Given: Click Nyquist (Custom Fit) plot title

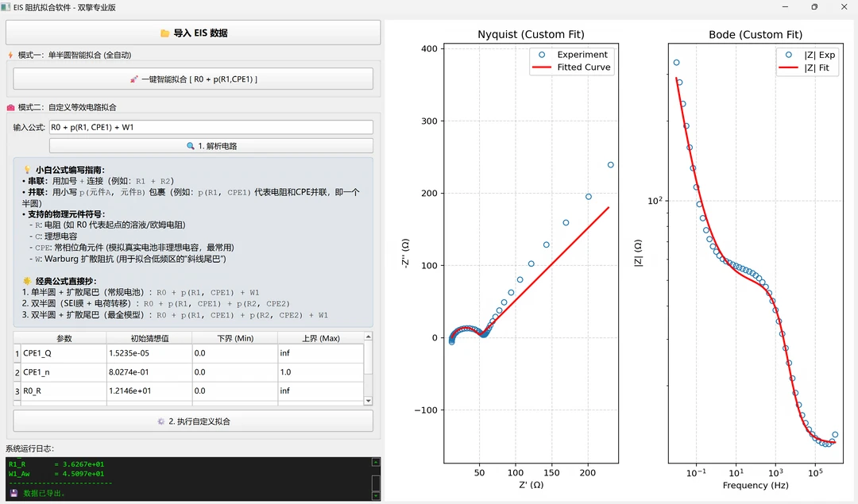Looking at the screenshot, I should pyautogui.click(x=531, y=34).
